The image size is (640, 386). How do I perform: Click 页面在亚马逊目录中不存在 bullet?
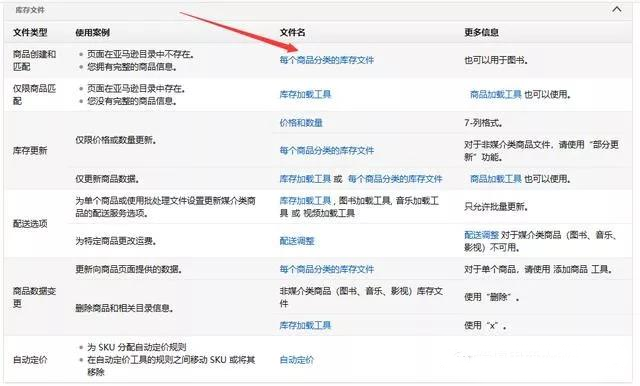(x=141, y=54)
